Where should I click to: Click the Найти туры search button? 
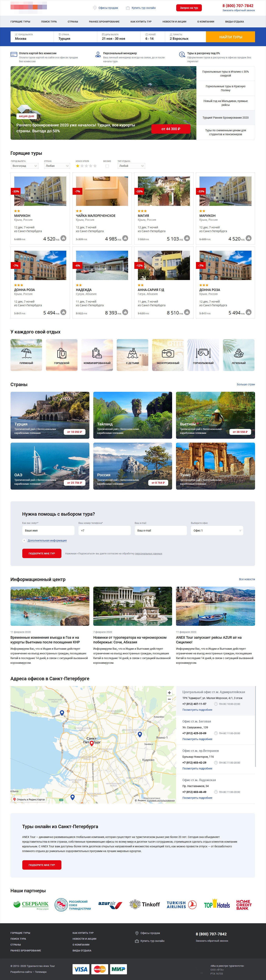pos(231,37)
